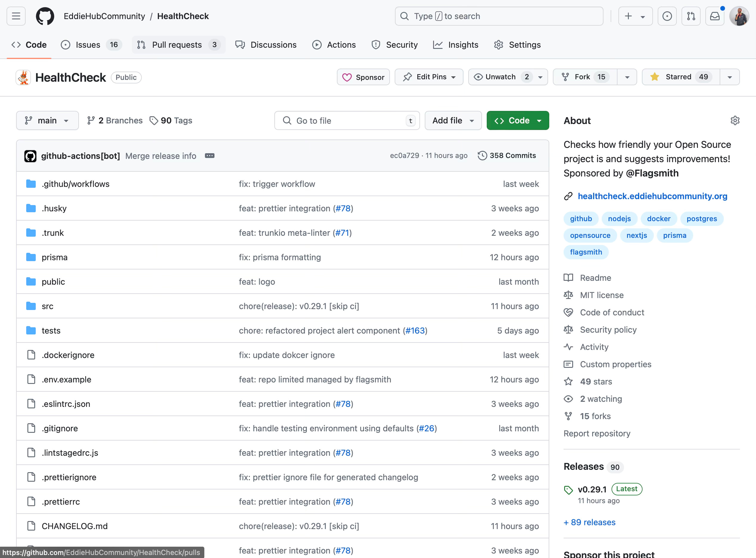The width and height of the screenshot is (756, 558).
Task: Open the repository Settings tab
Action: pos(517,45)
